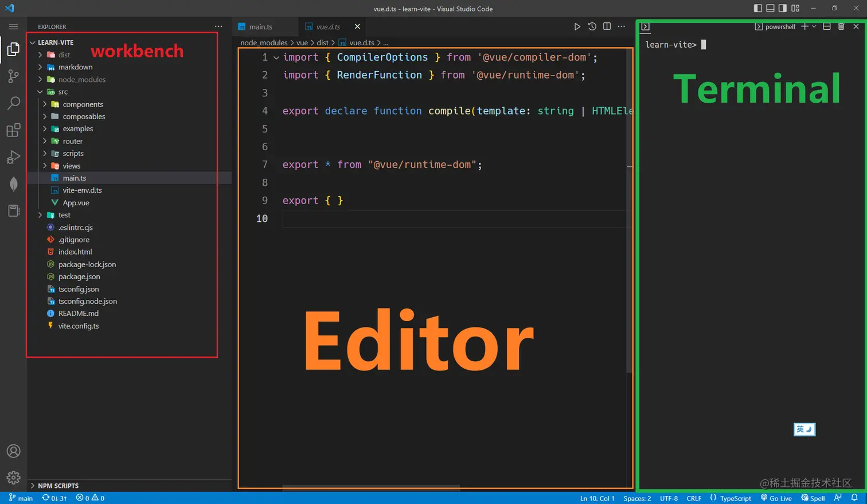867x504 pixels.
Task: Toggle the Primary Side Bar layout button
Action: click(758, 8)
